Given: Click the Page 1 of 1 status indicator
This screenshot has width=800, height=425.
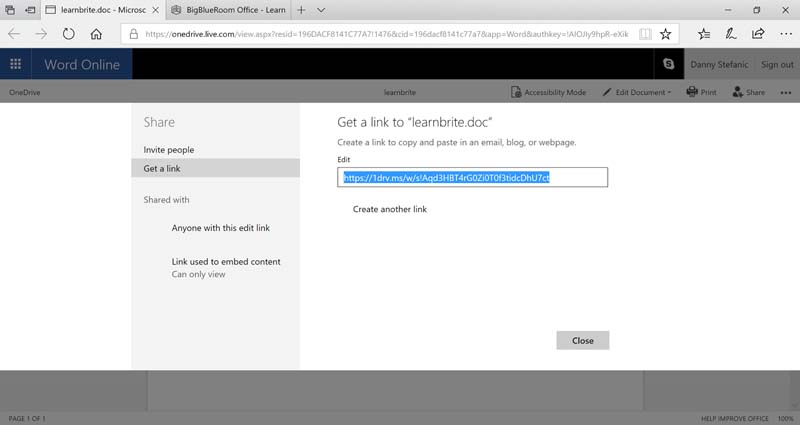Looking at the screenshot, I should point(27,418).
